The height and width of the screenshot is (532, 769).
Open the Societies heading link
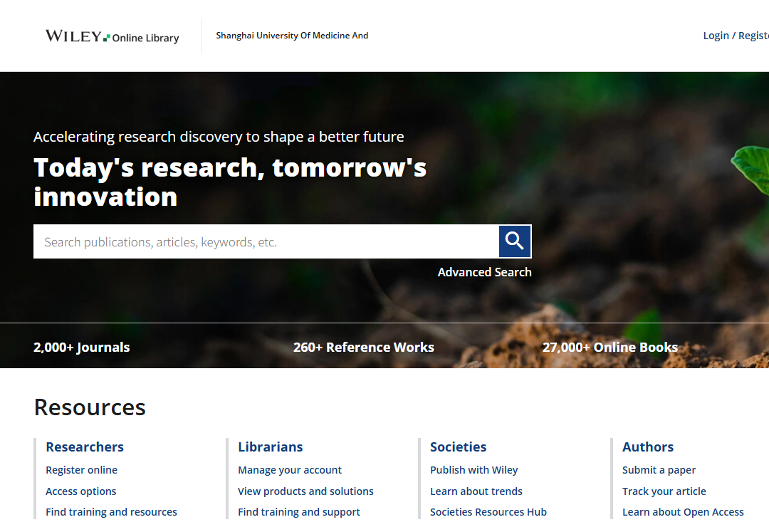click(x=459, y=447)
